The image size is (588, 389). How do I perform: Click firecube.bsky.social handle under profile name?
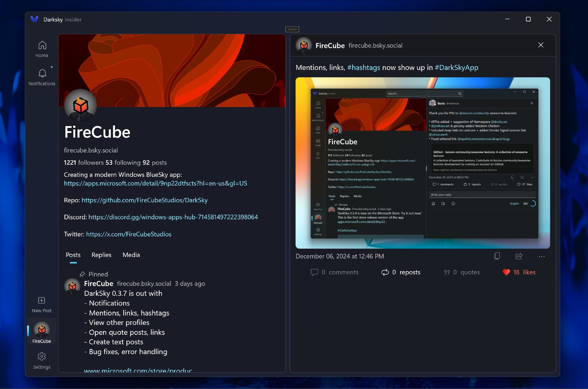pyautogui.click(x=91, y=150)
